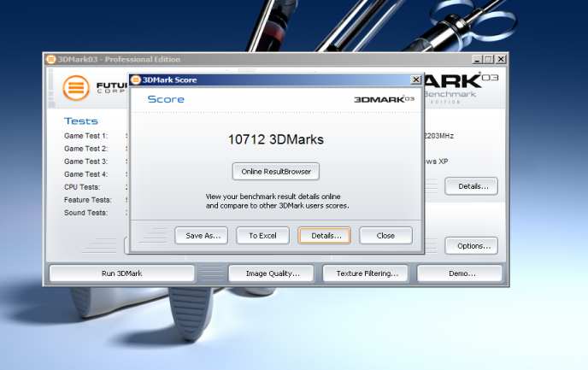Open Options in main window

pos(472,246)
